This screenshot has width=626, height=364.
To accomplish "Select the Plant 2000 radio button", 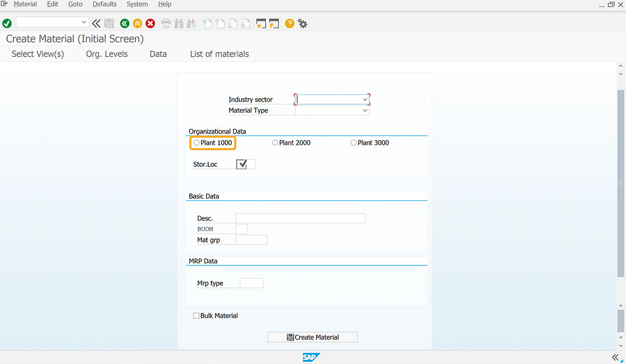I will (x=275, y=143).
